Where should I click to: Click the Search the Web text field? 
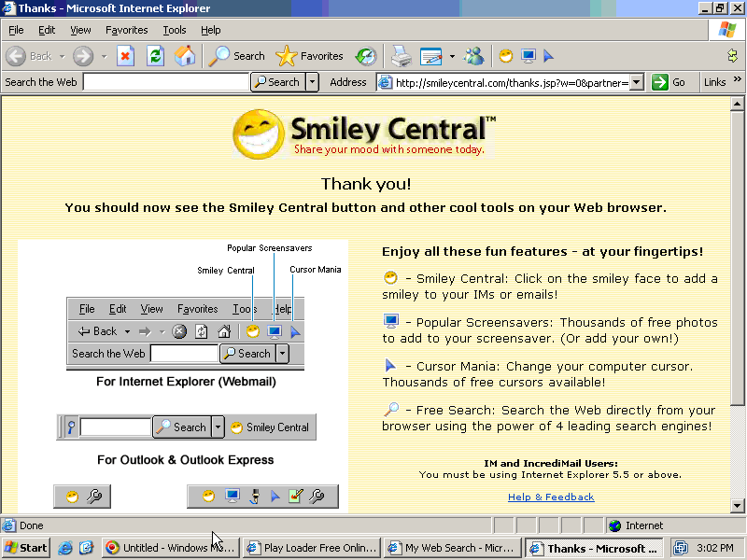point(166,82)
